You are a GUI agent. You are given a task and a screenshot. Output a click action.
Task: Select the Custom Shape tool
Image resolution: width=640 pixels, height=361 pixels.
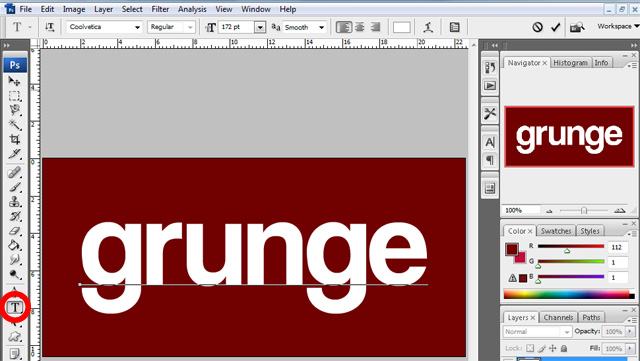(14, 337)
